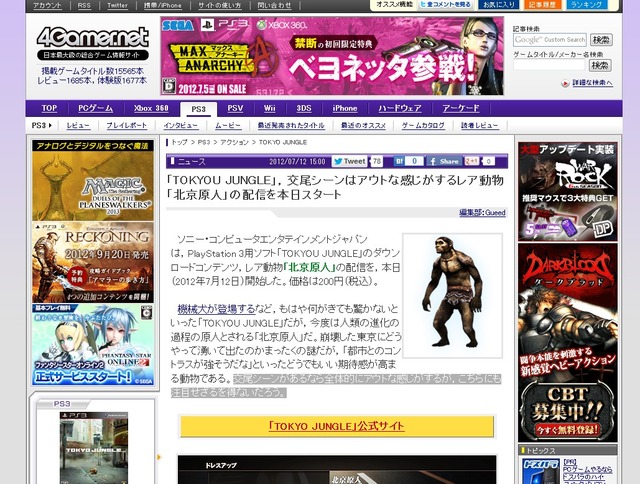This screenshot has width=640, height=484.
Task: Click the お気に入り button
Action: (x=499, y=4)
